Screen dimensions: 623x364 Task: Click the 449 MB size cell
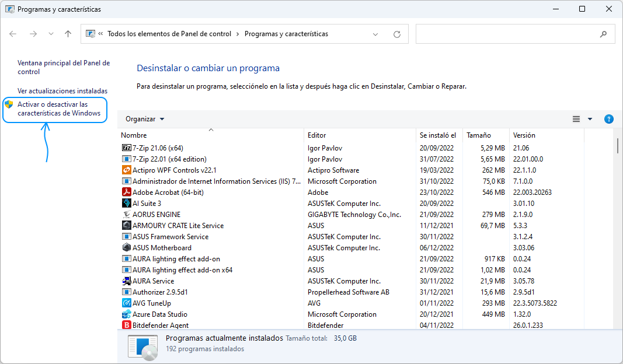[493, 314]
